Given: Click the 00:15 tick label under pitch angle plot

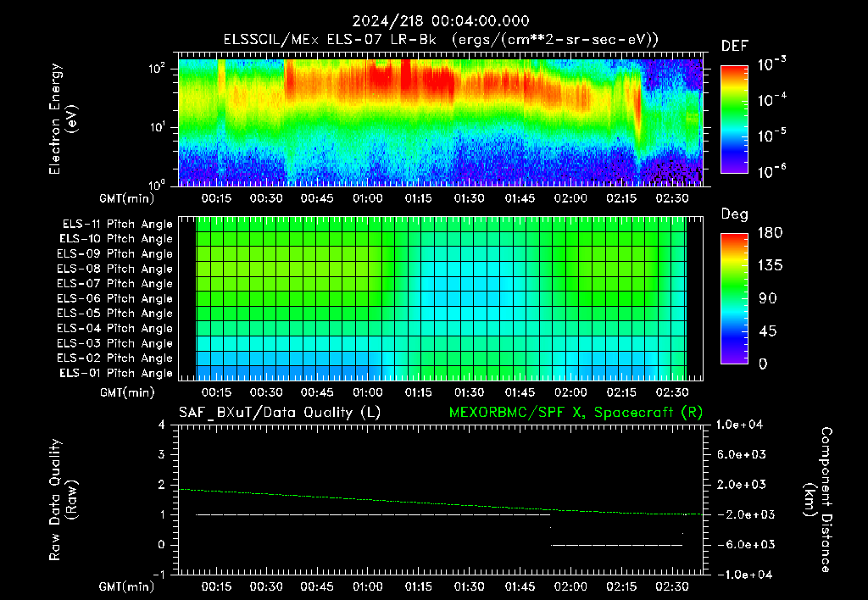Looking at the screenshot, I should pos(216,392).
